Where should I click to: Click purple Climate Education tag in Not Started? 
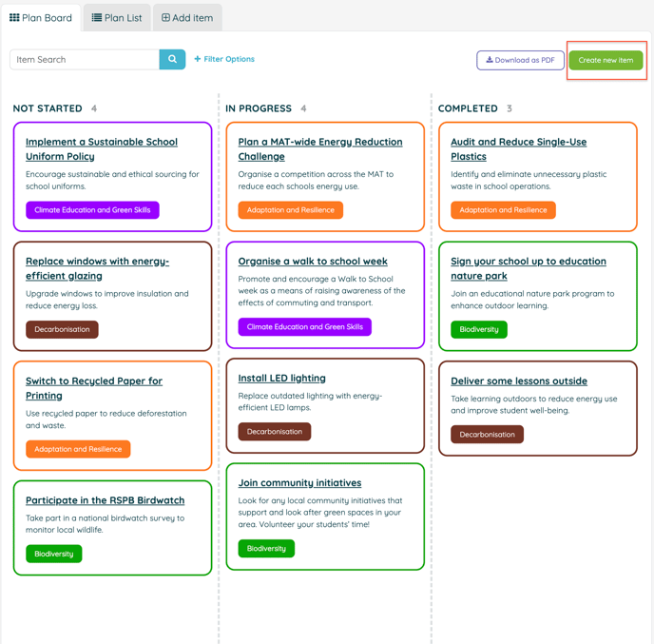tap(92, 210)
